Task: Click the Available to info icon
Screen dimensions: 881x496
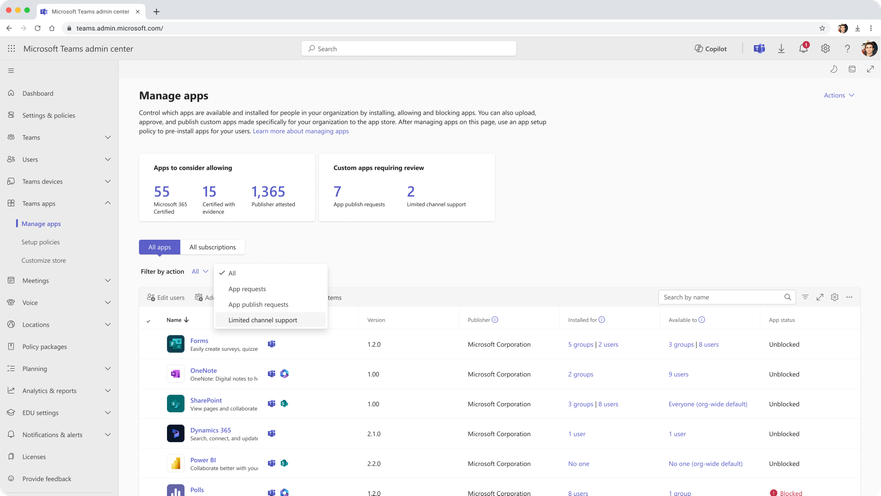Action: click(x=702, y=320)
